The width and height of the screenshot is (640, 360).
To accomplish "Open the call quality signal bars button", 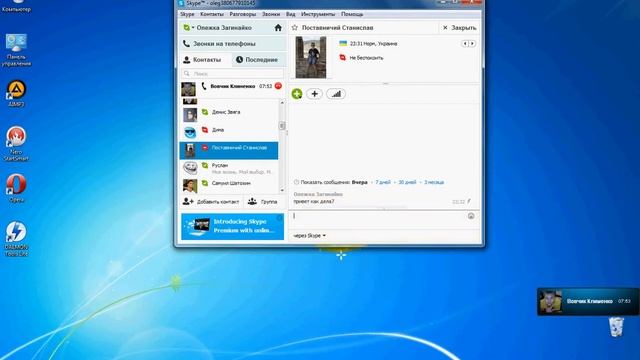I will [x=336, y=94].
